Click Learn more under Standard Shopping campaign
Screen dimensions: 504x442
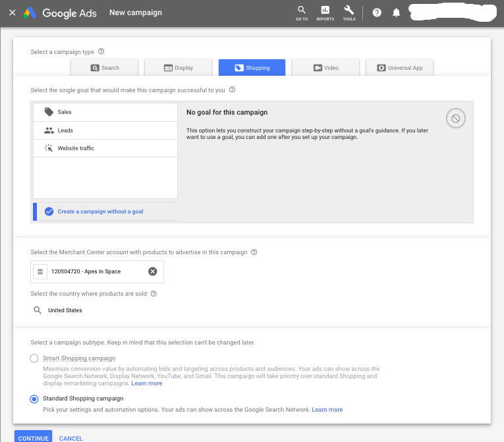click(327, 410)
